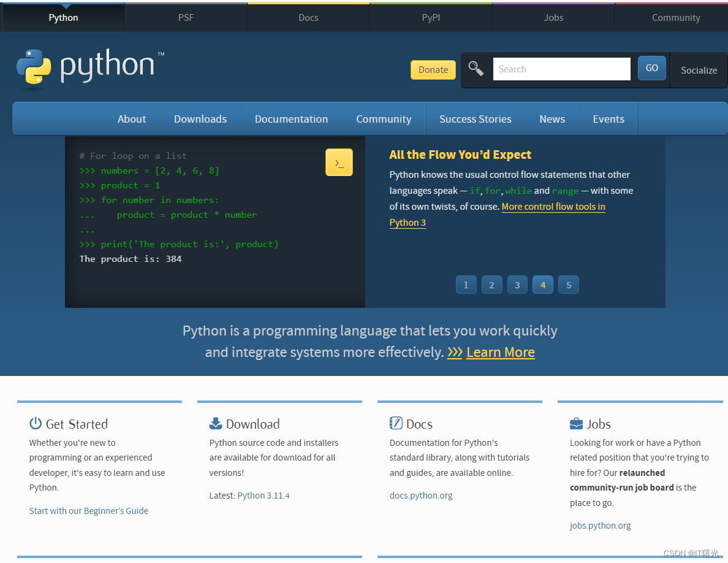Click the Learn More link
Screen dimensions: 728x563
pos(501,352)
